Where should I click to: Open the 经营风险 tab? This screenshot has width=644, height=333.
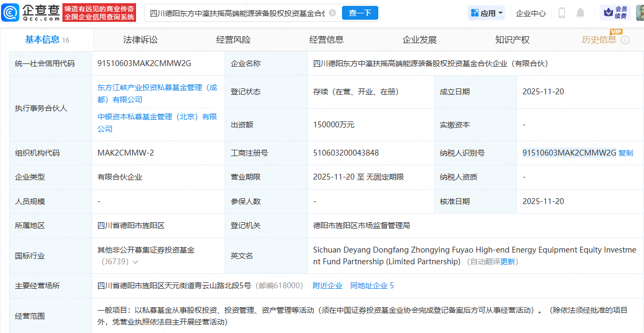[233, 40]
